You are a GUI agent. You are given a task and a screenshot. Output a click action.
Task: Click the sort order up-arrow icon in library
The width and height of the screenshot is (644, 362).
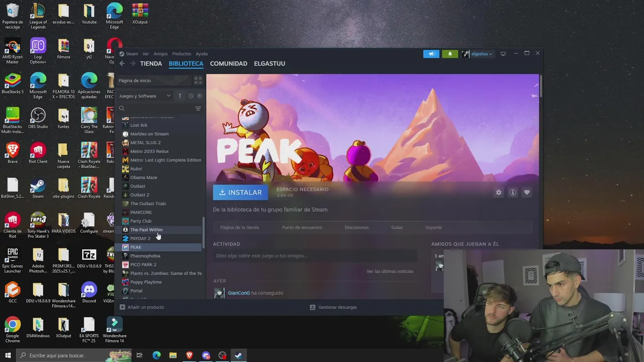click(180, 96)
